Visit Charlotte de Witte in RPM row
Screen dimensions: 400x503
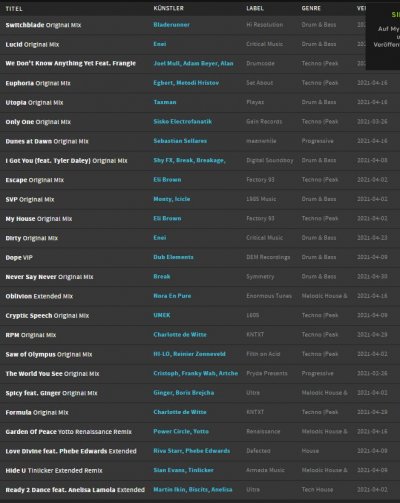coord(180,334)
